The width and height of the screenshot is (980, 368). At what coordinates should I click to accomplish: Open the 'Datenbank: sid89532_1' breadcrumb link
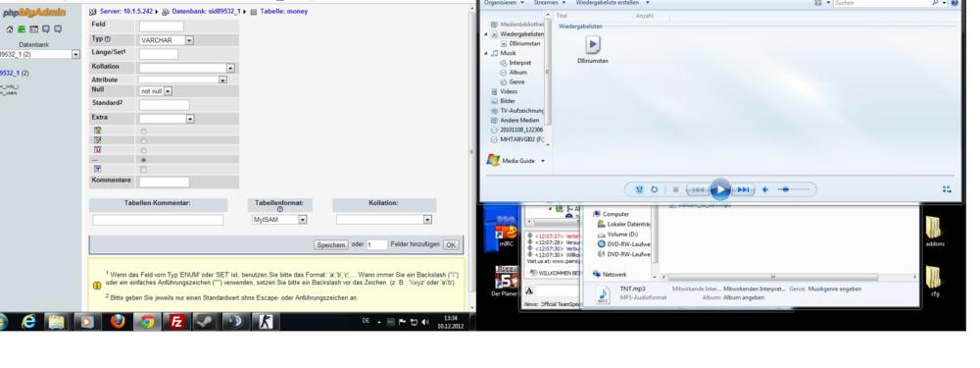pyautogui.click(x=206, y=11)
